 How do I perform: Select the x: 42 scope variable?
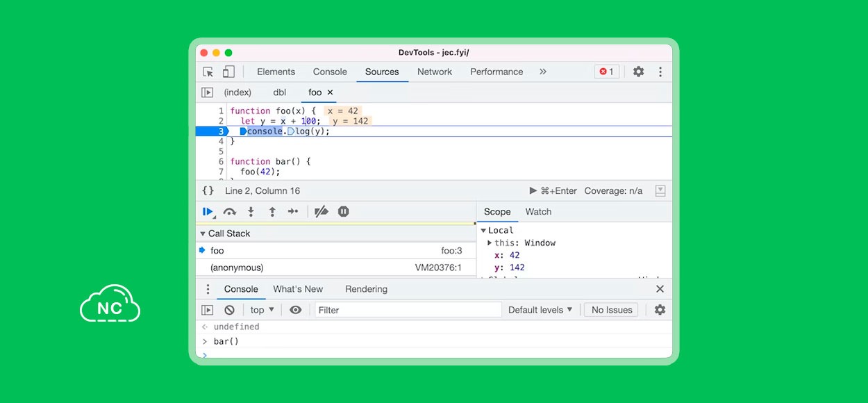(x=507, y=256)
